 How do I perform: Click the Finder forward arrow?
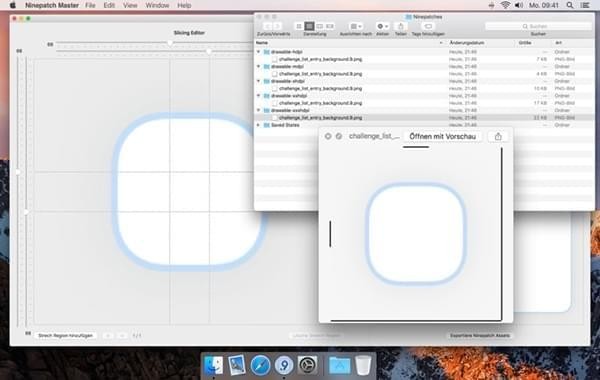277,26
